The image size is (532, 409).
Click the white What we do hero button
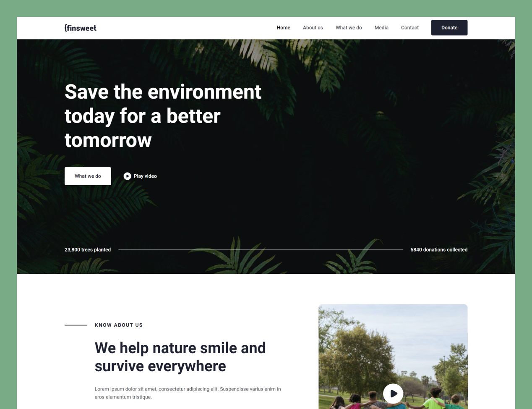[x=88, y=176]
